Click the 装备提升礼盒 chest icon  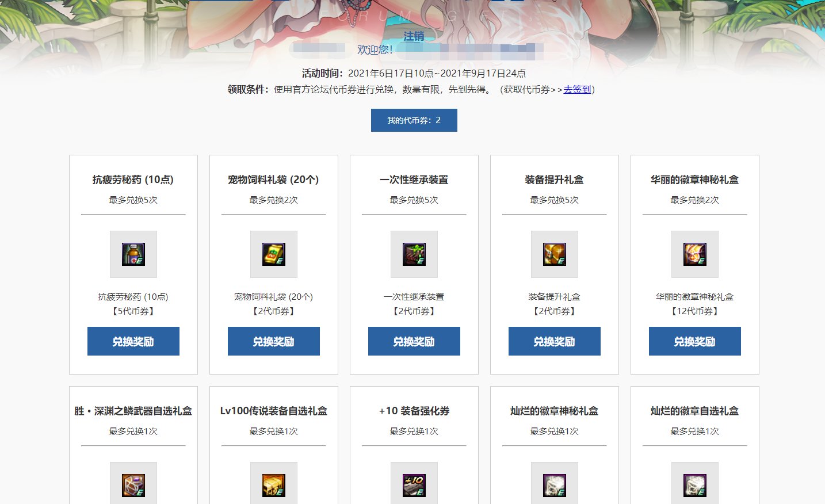pos(555,254)
